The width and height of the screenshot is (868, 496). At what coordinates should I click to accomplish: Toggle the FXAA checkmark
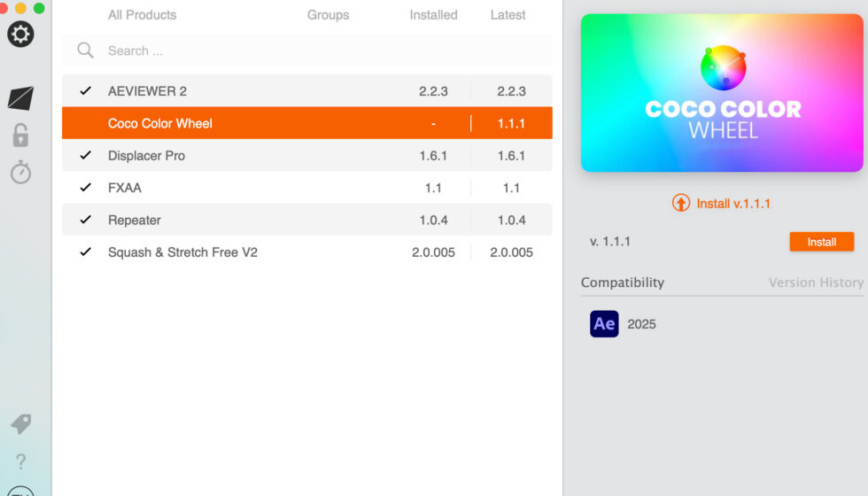pyautogui.click(x=85, y=187)
